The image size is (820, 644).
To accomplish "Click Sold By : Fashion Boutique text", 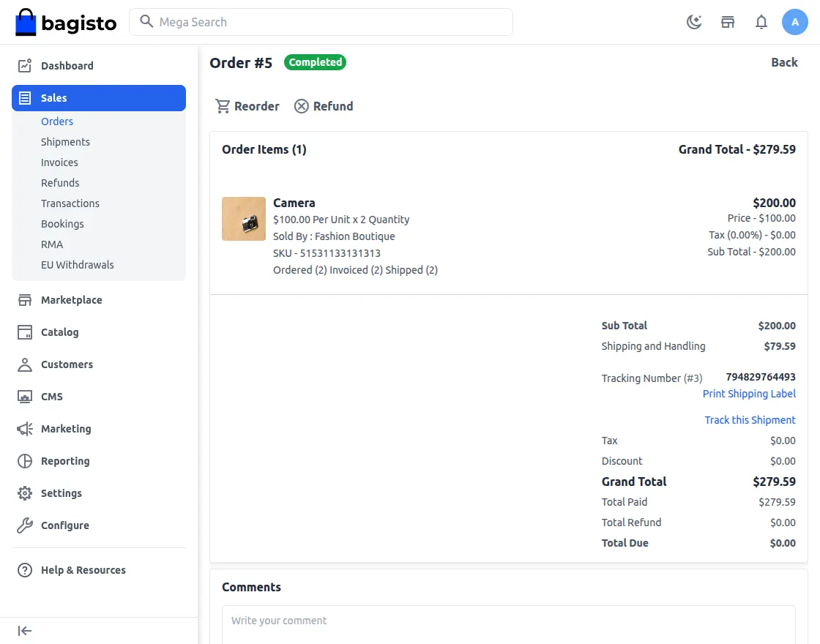I will click(x=334, y=236).
